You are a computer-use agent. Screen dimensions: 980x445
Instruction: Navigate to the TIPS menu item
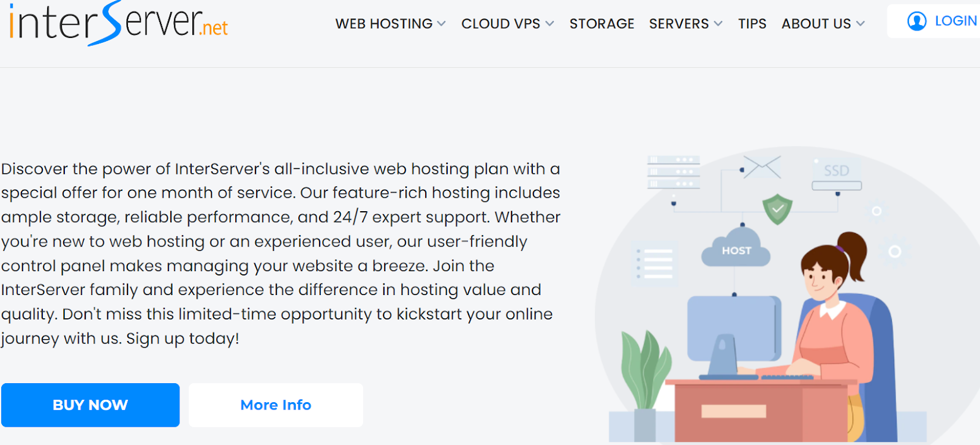click(x=752, y=24)
